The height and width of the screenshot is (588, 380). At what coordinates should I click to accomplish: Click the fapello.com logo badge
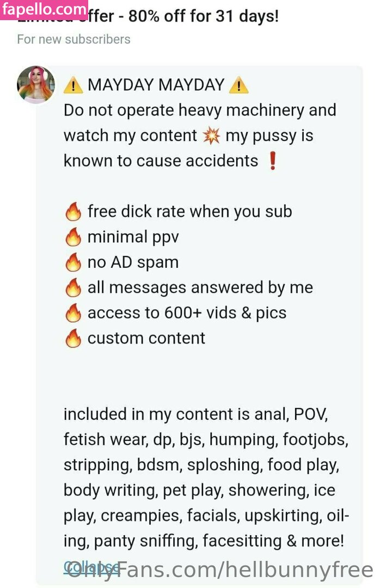(44, 9)
